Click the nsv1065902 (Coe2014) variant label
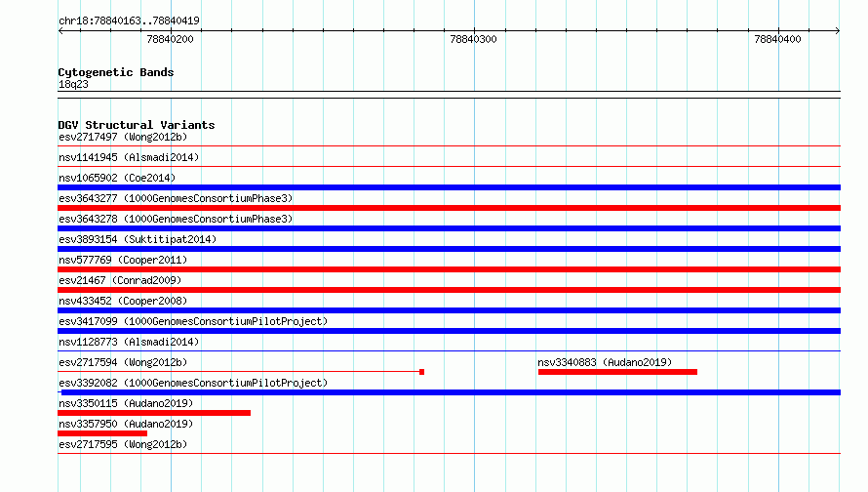The width and height of the screenshot is (868, 492). point(117,178)
